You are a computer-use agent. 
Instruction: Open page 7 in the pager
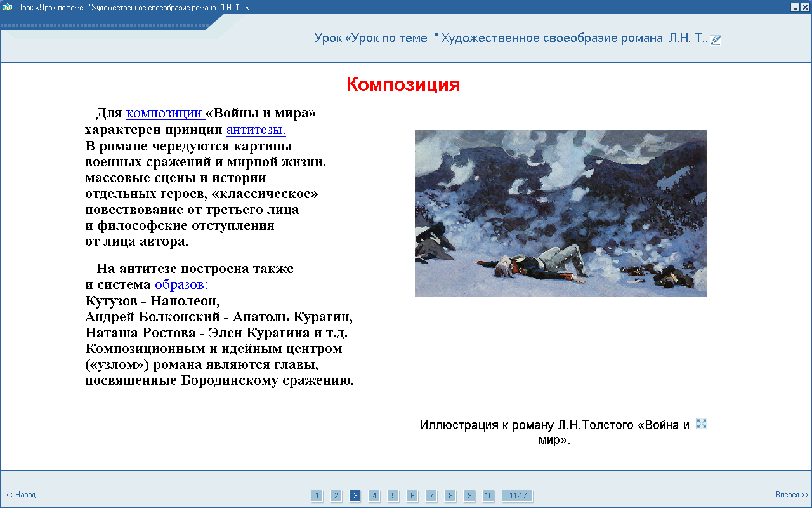click(x=431, y=496)
